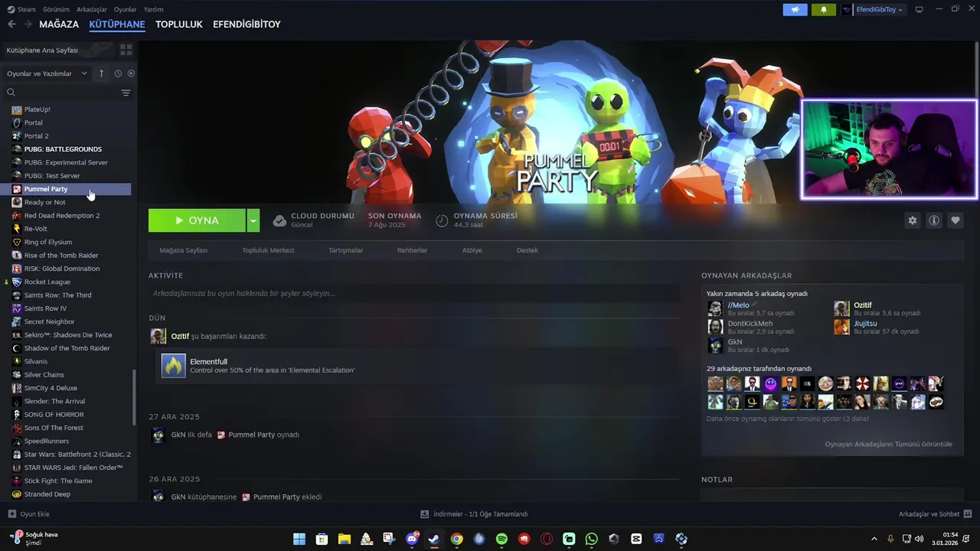The height and width of the screenshot is (551, 980).
Task: Open the Mağaza Sayfası tab
Action: pos(184,250)
